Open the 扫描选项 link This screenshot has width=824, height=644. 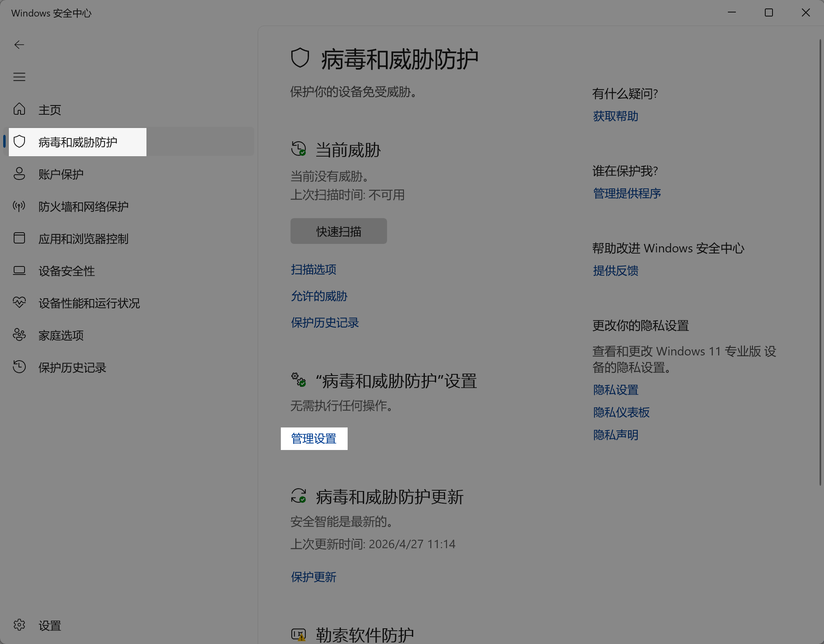tap(313, 270)
